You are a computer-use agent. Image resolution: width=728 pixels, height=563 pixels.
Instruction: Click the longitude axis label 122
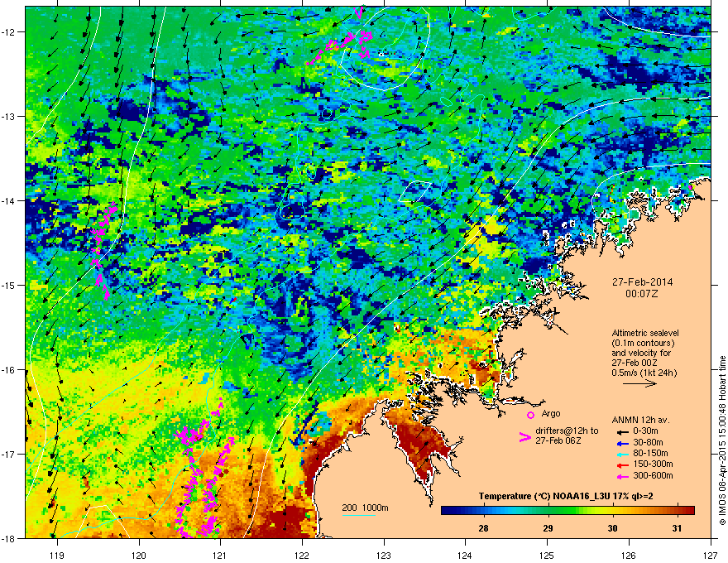coord(302,555)
